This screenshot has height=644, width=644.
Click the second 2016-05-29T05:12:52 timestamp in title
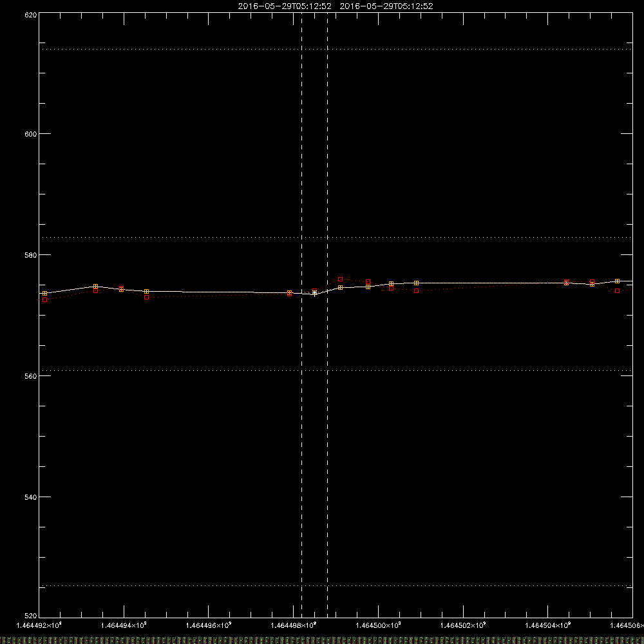point(386,6)
